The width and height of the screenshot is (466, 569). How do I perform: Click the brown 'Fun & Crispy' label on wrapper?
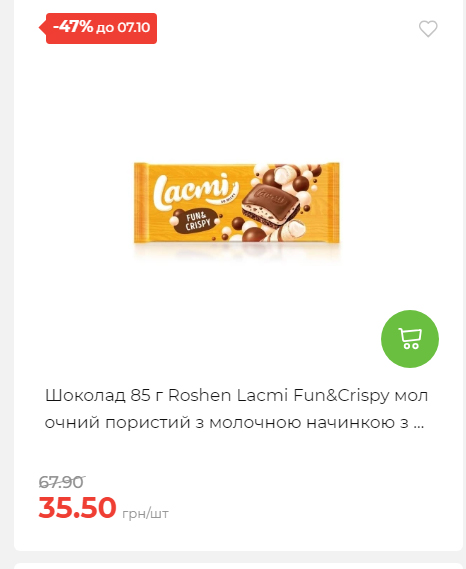196,221
